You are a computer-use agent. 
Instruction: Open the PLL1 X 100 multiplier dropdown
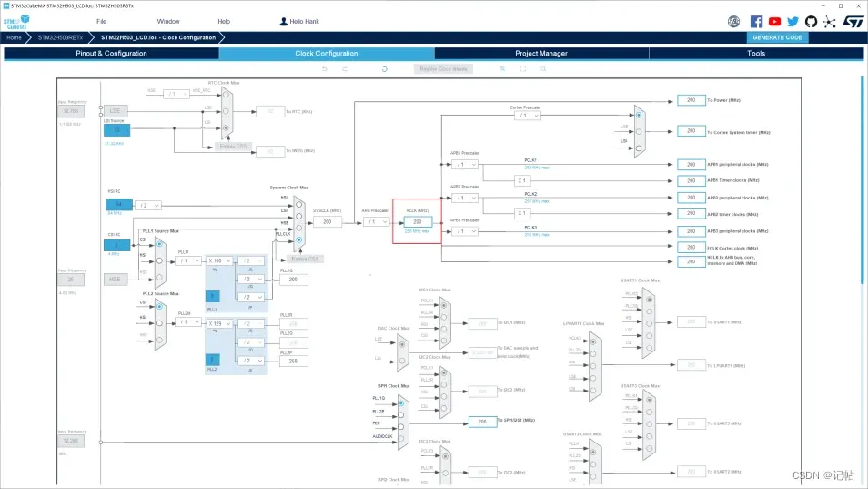click(x=220, y=260)
